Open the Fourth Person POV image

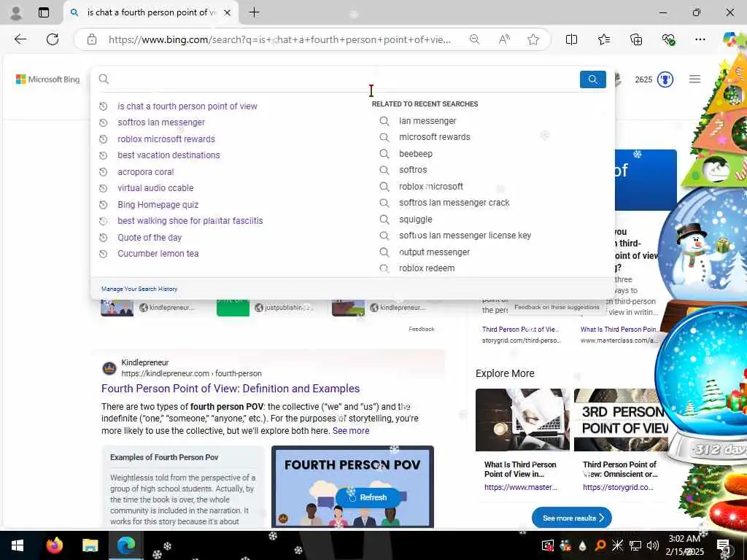[x=352, y=486]
